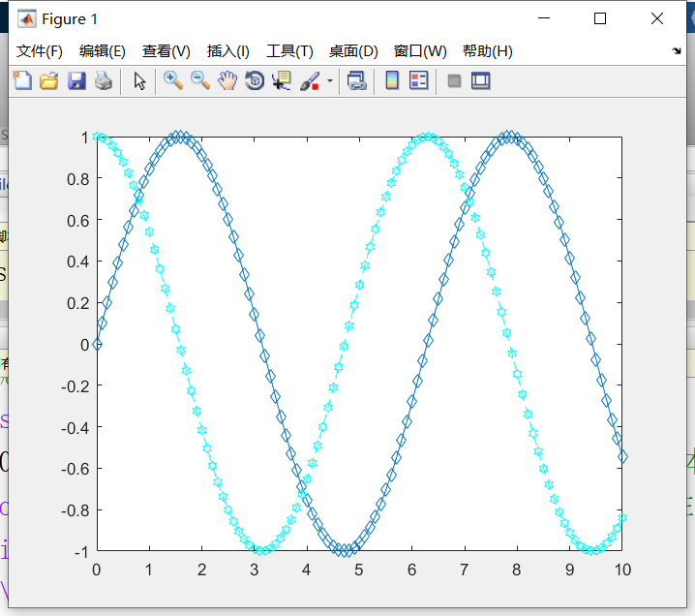Click the Show Plot Tools icon

[481, 80]
